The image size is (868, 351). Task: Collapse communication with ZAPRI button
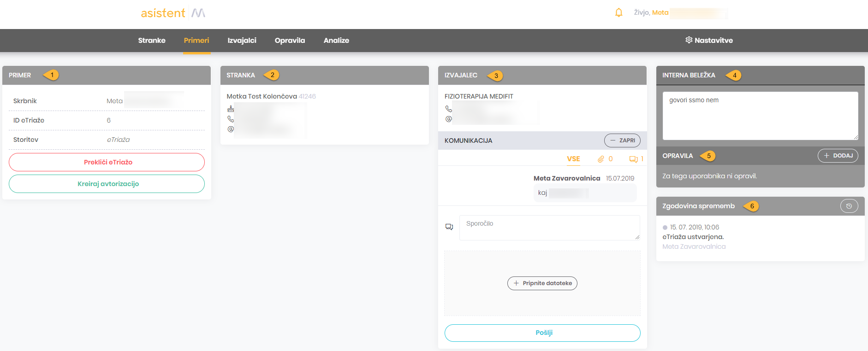pos(622,140)
